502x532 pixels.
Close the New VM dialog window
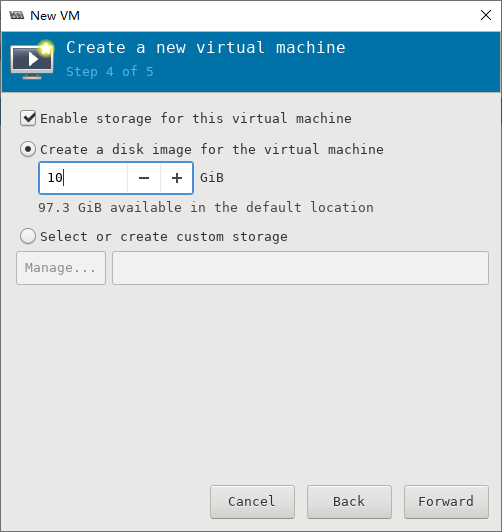[486, 15]
